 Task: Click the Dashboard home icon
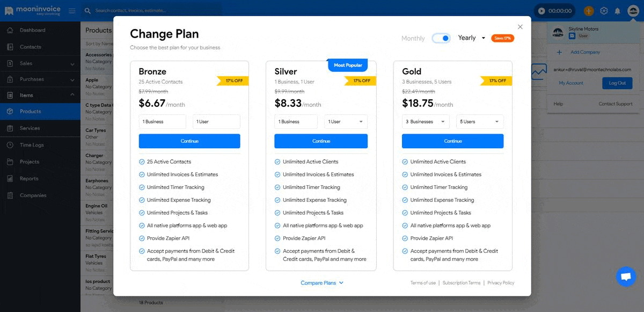(x=10, y=30)
